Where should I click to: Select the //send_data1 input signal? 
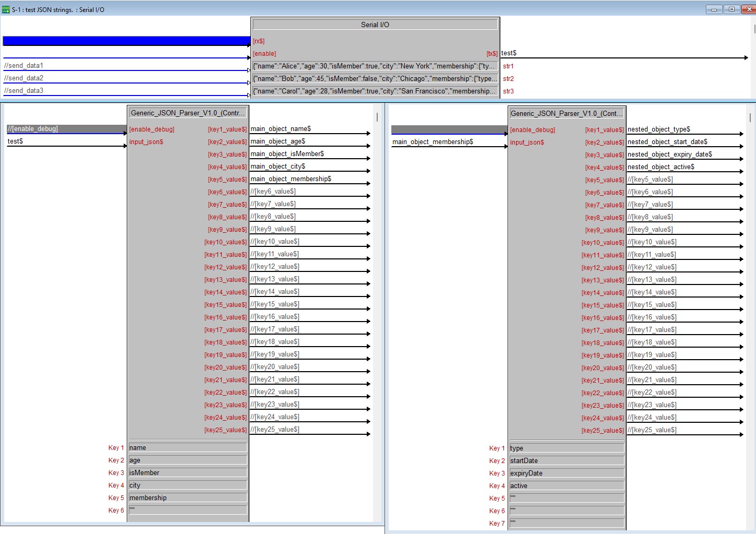[x=23, y=66]
